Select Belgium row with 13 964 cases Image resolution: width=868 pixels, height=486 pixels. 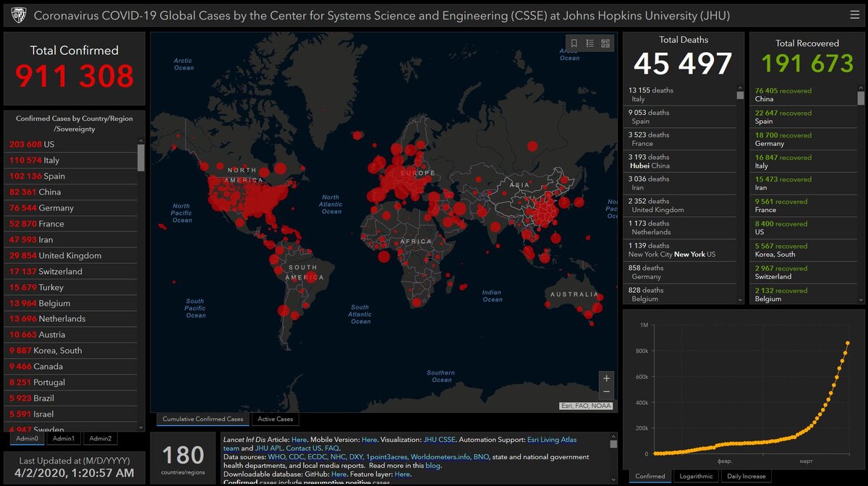tap(70, 304)
